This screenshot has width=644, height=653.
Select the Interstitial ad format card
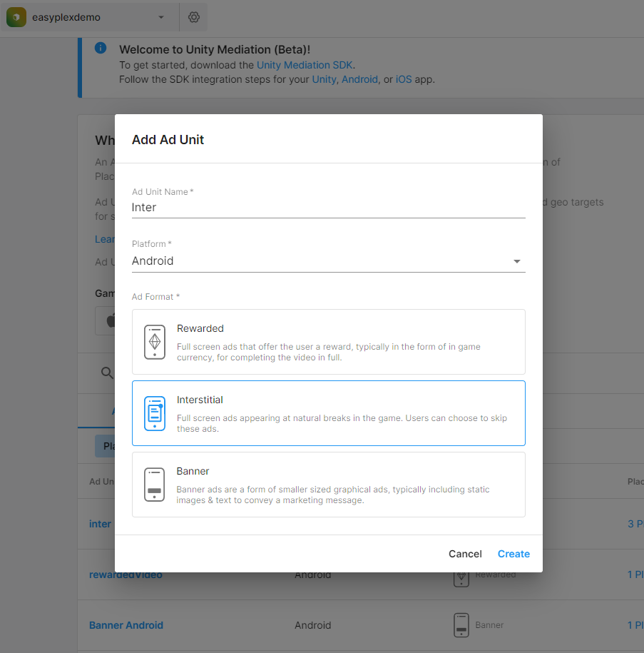[x=328, y=412]
